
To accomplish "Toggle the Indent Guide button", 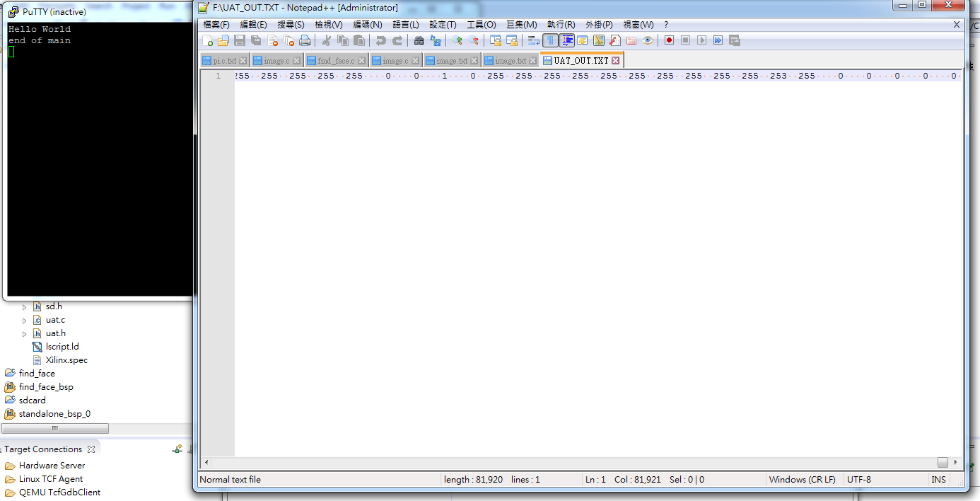I will pos(567,40).
